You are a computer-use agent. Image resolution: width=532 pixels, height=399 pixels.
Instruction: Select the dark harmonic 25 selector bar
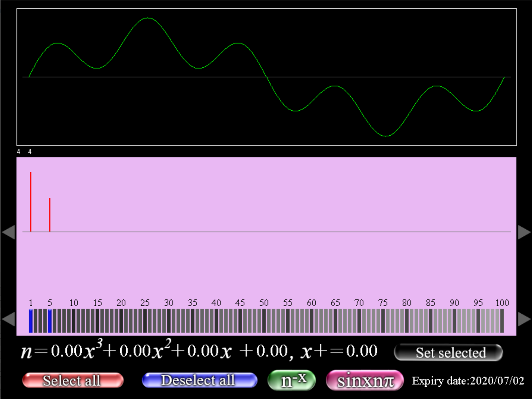[145, 321]
